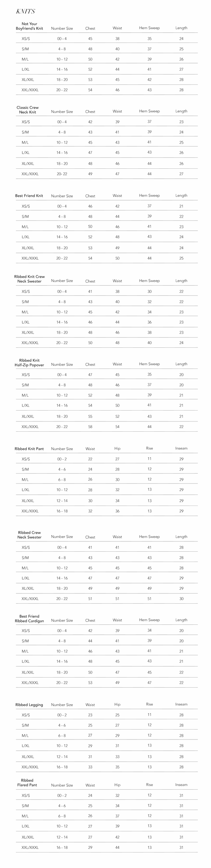This screenshot has height=868, width=211.
Task: Click the Best Friend Knit table title
Action: tap(29, 196)
